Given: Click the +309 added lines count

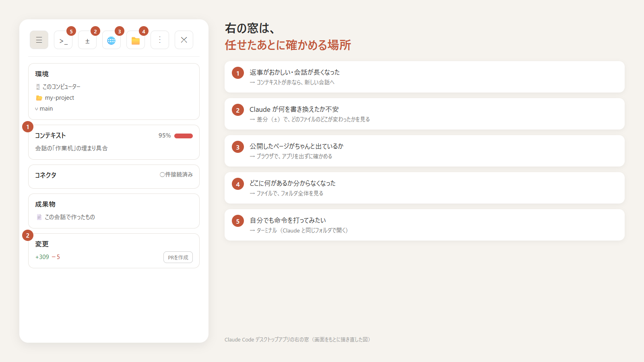Looking at the screenshot, I should tap(42, 257).
